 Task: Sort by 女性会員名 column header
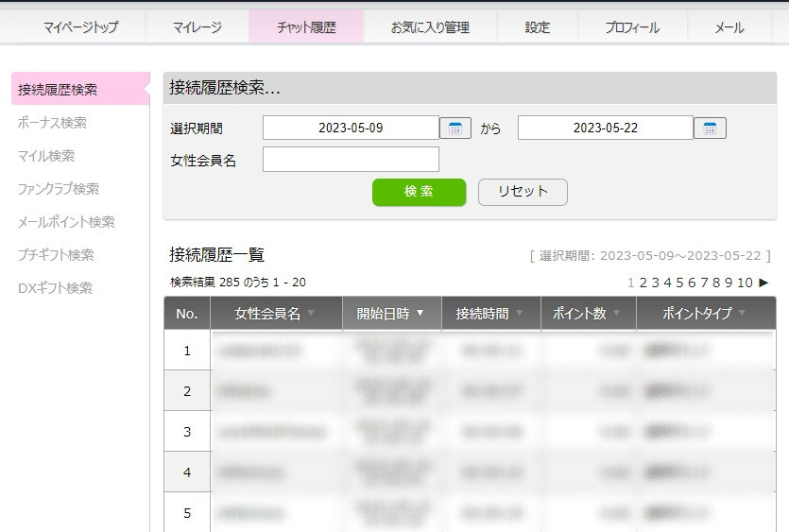[275, 314]
